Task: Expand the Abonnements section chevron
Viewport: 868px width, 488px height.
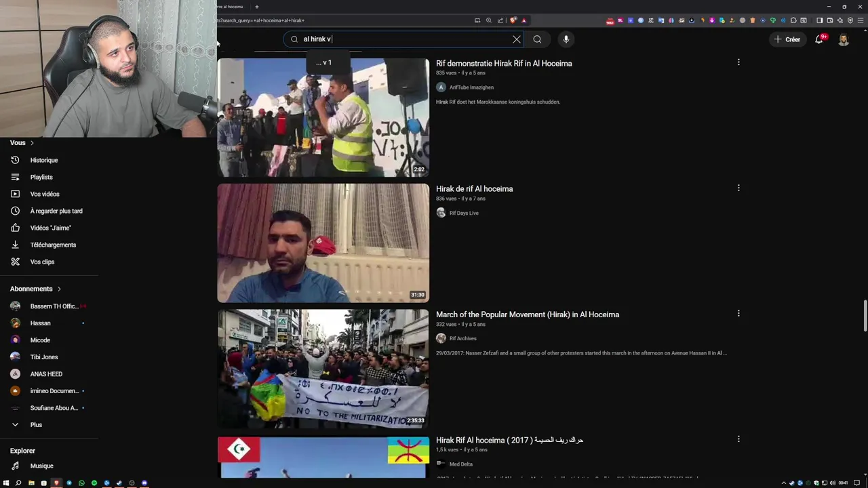Action: (59, 289)
